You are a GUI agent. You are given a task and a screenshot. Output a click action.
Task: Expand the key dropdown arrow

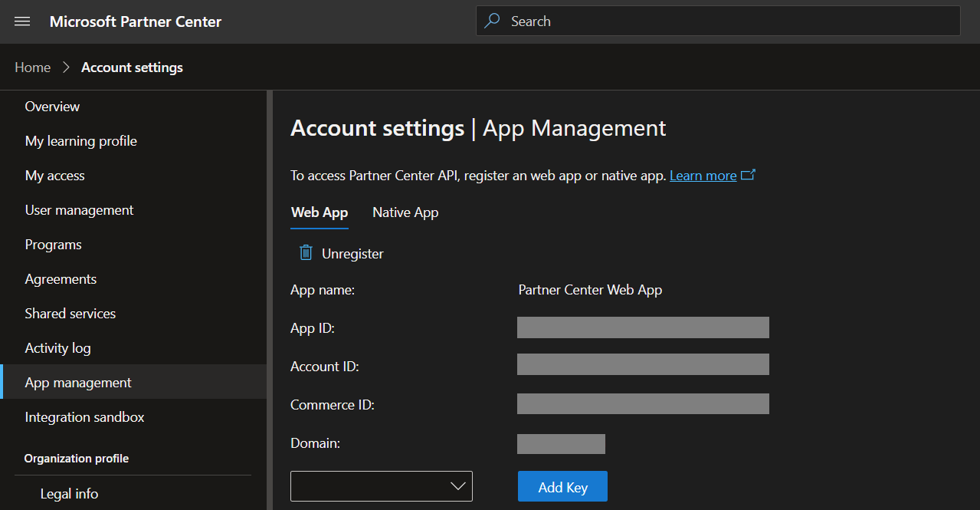458,486
